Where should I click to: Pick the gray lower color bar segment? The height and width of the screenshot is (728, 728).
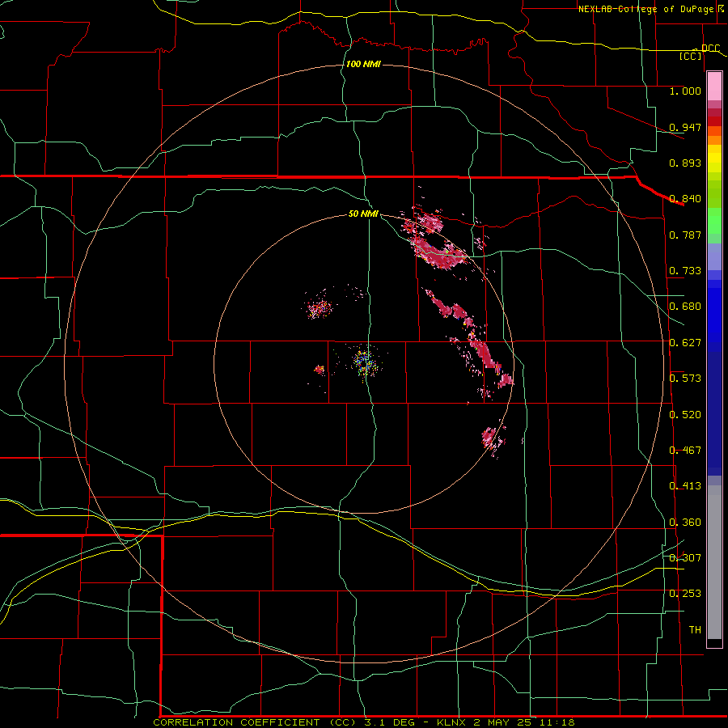point(714,562)
